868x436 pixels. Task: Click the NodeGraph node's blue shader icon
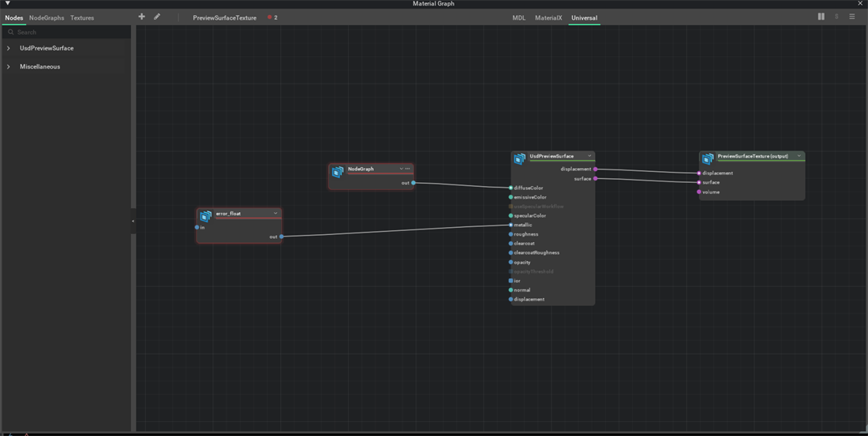tap(338, 172)
